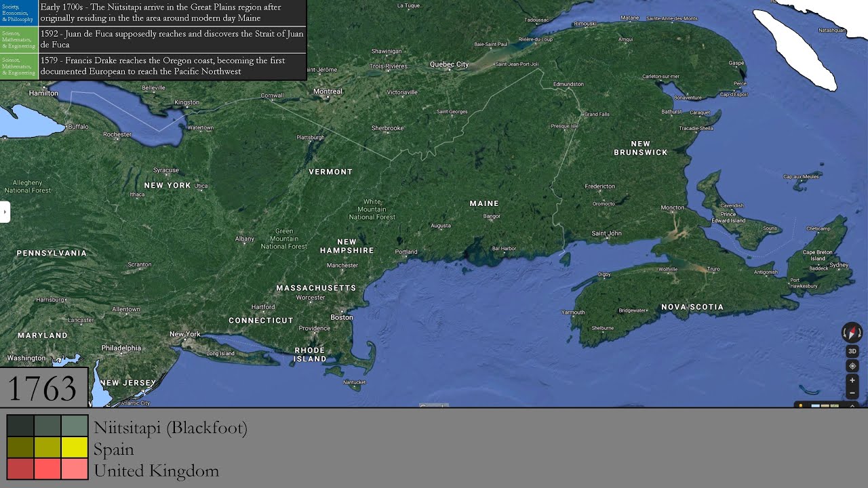This screenshot has height=488, width=868.
Task: Click the Albany city label
Action: (x=245, y=239)
